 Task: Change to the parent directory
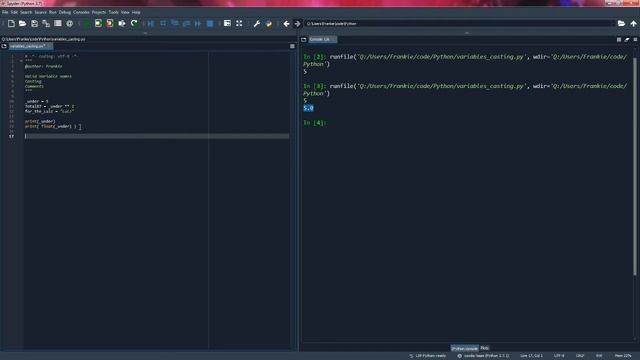pos(633,24)
